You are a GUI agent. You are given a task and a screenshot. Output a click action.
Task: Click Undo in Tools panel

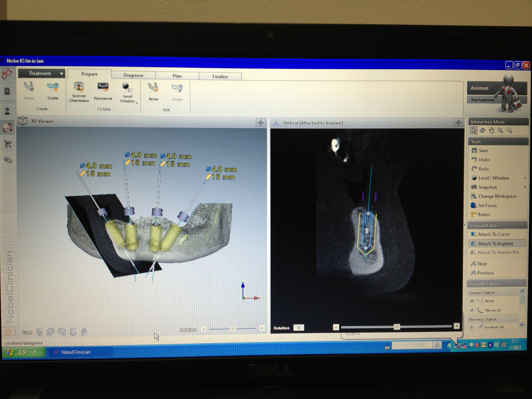[x=480, y=160]
